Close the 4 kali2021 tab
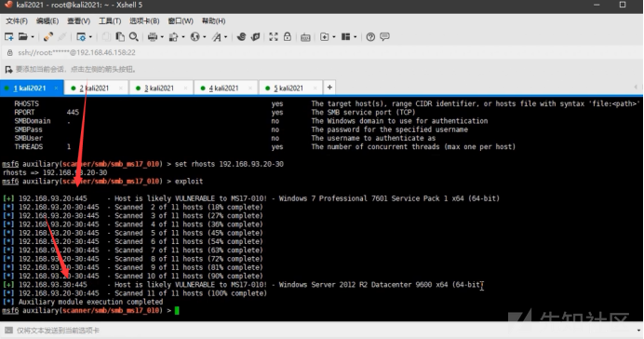 [x=250, y=88]
